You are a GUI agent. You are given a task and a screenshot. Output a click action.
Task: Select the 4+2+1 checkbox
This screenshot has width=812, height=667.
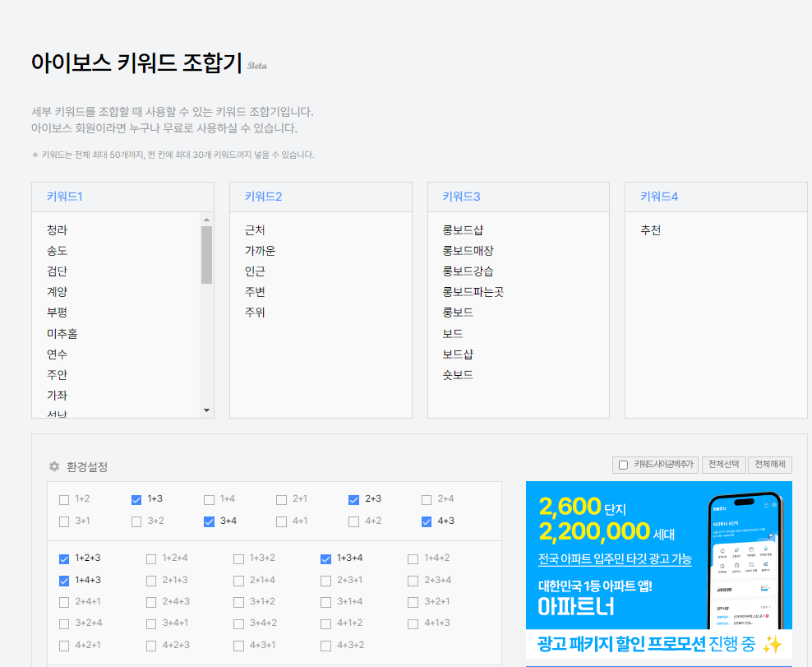(x=64, y=646)
